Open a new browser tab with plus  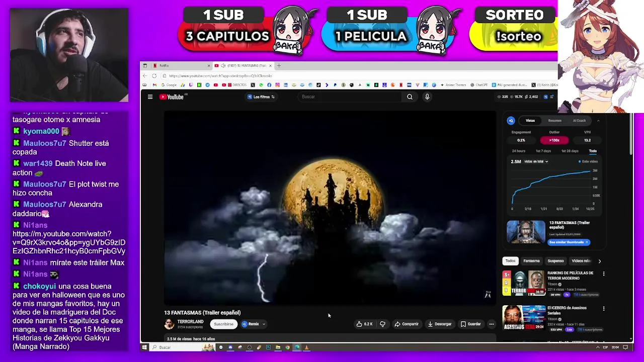[279, 65]
